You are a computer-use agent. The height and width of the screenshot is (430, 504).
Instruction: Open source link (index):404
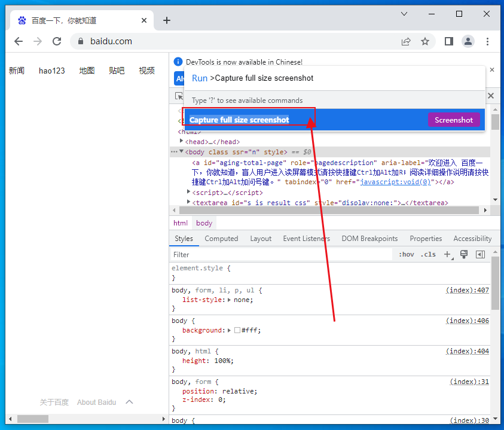click(x=467, y=351)
